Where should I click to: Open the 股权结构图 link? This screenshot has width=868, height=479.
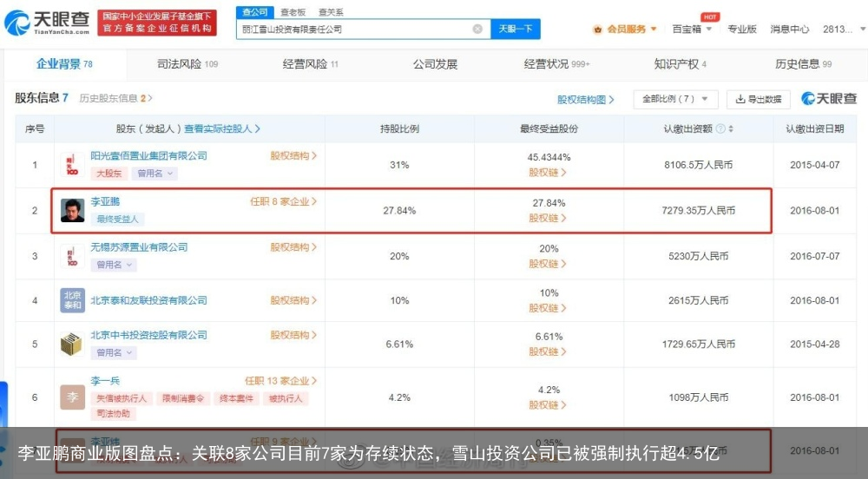(x=586, y=100)
